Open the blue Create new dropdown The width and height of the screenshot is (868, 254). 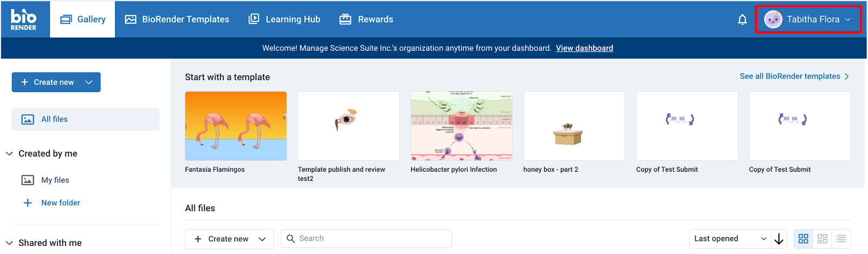56,82
